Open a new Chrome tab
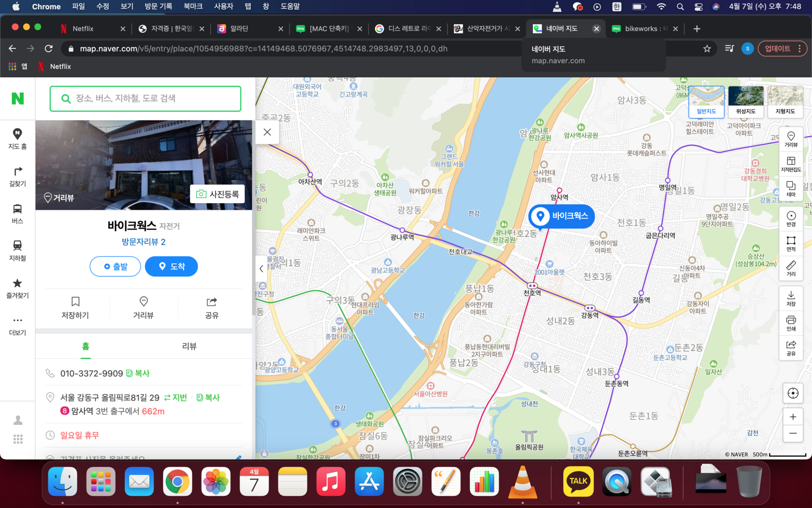The image size is (812, 508). [x=696, y=29]
